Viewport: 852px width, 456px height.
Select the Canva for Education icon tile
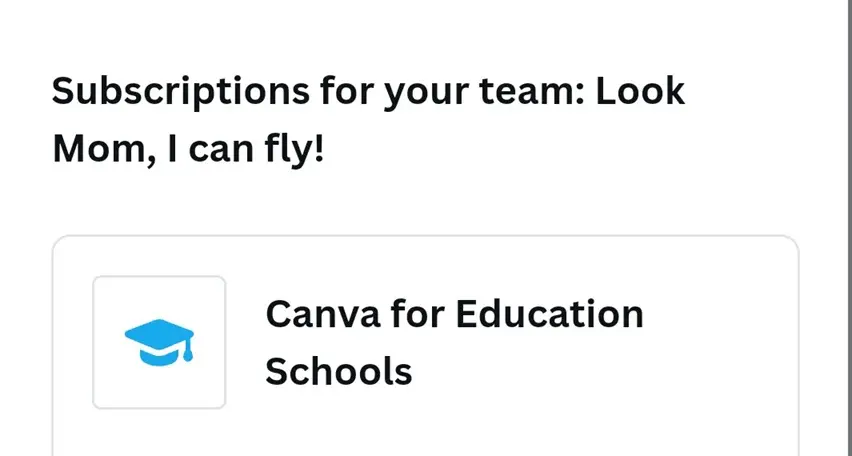(159, 342)
